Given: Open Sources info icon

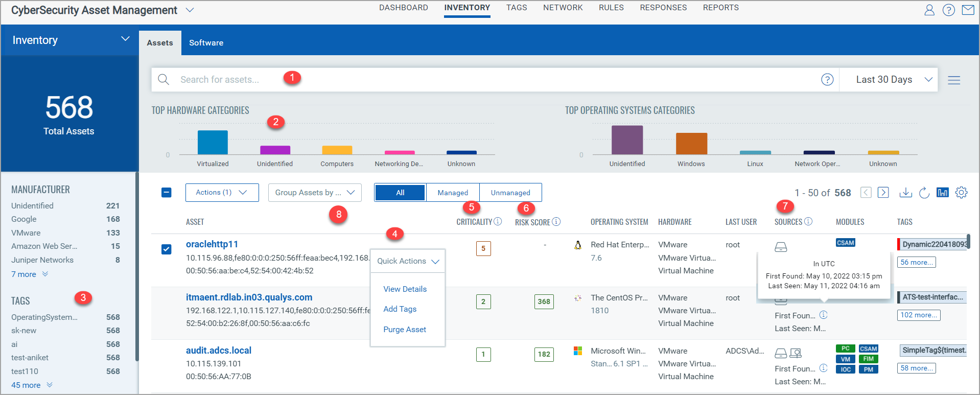Looking at the screenshot, I should (808, 221).
